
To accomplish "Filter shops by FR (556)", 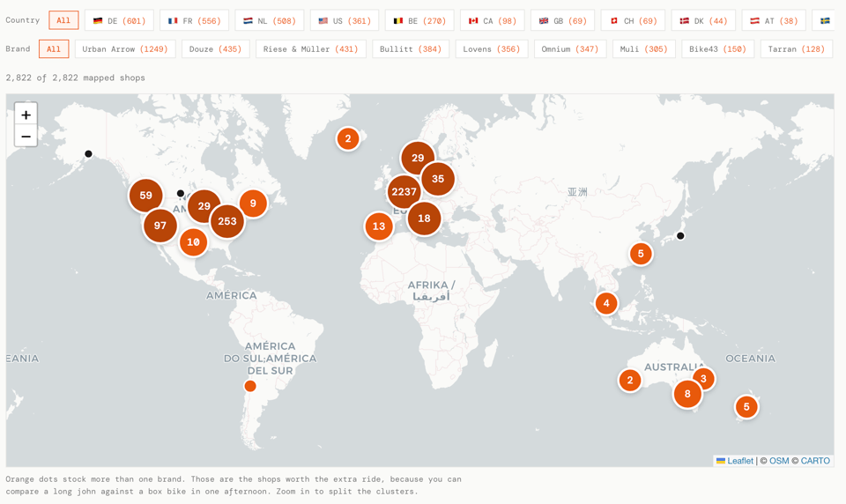I will click(x=194, y=20).
